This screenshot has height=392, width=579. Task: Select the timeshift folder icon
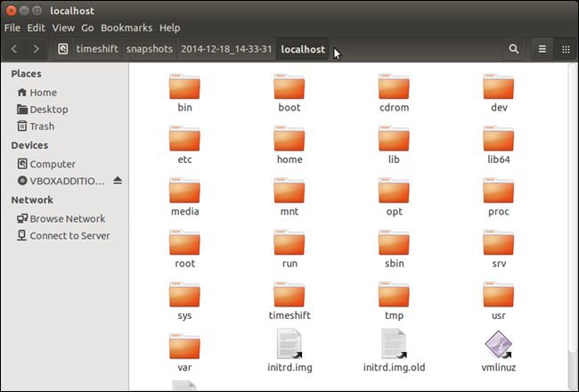point(289,295)
